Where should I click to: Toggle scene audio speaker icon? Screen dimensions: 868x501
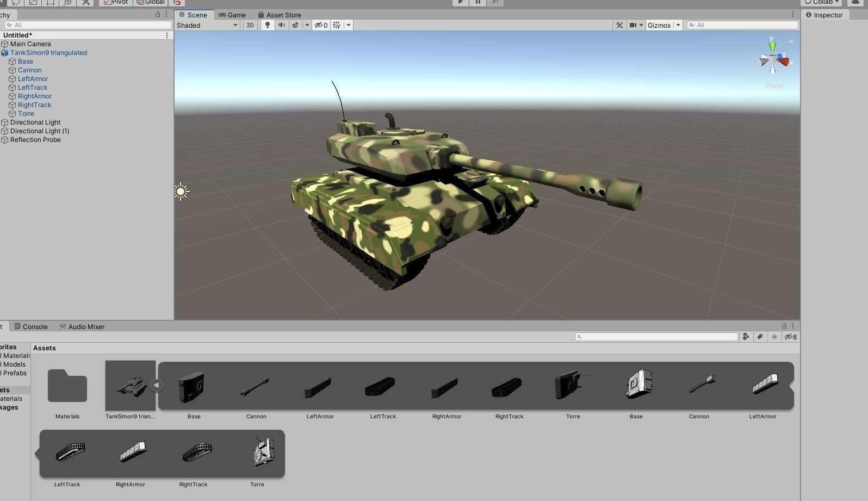tap(281, 25)
